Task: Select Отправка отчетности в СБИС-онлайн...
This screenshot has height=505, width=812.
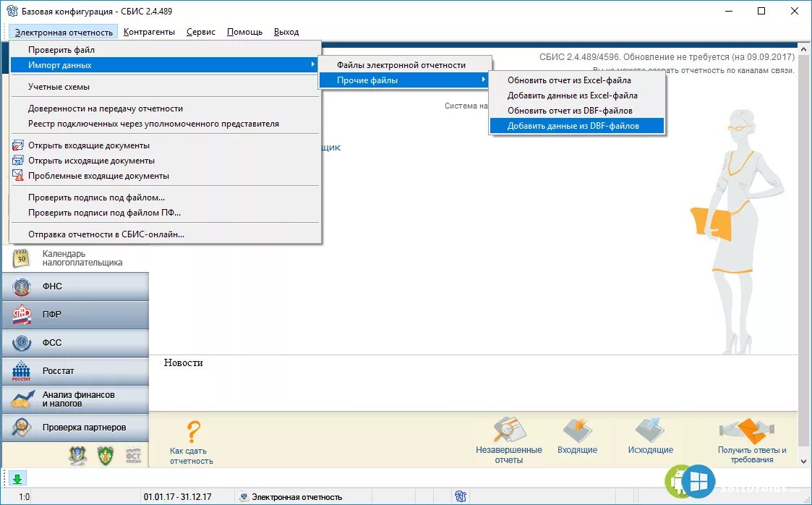Action: pyautogui.click(x=165, y=234)
